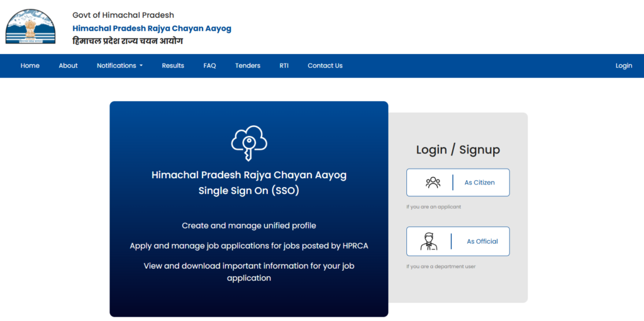This screenshot has height=321, width=644.
Task: Choose the As Official login label
Action: (482, 241)
